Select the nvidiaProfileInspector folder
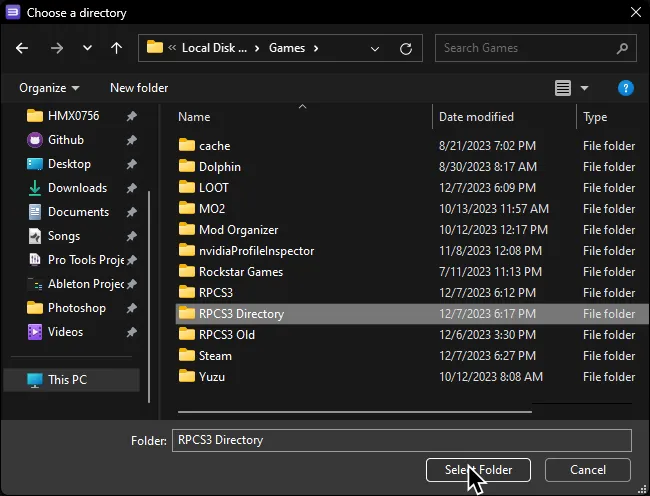Image resolution: width=650 pixels, height=496 pixels. pyautogui.click(x=412, y=251)
